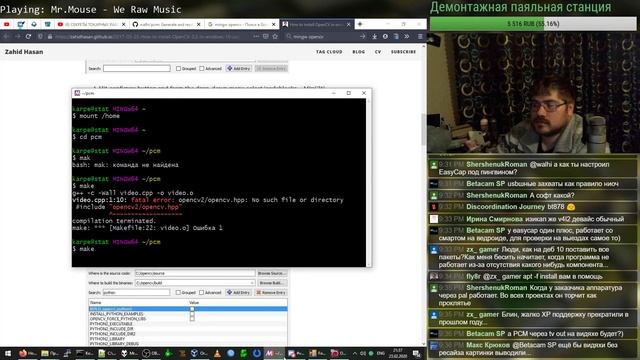Screen dimensions: 640x360
Task: Toggle lower Grouped checkbox near Remove Entry
Action: click(x=178, y=293)
